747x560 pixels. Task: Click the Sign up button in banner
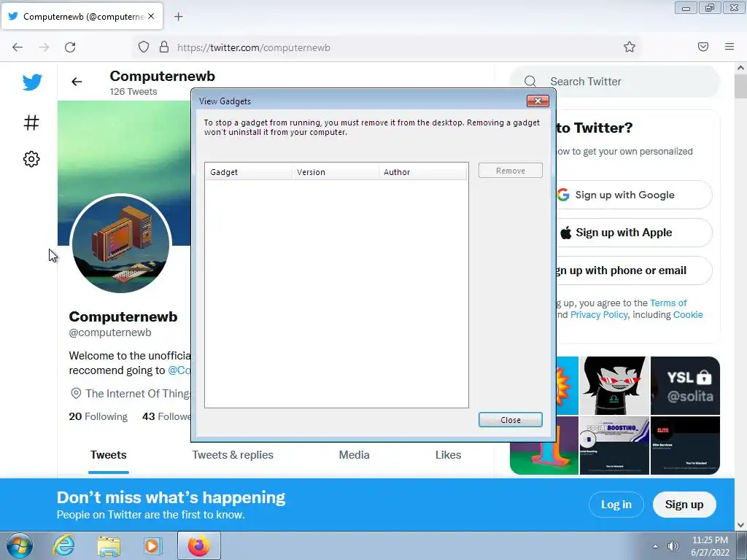[x=684, y=505]
